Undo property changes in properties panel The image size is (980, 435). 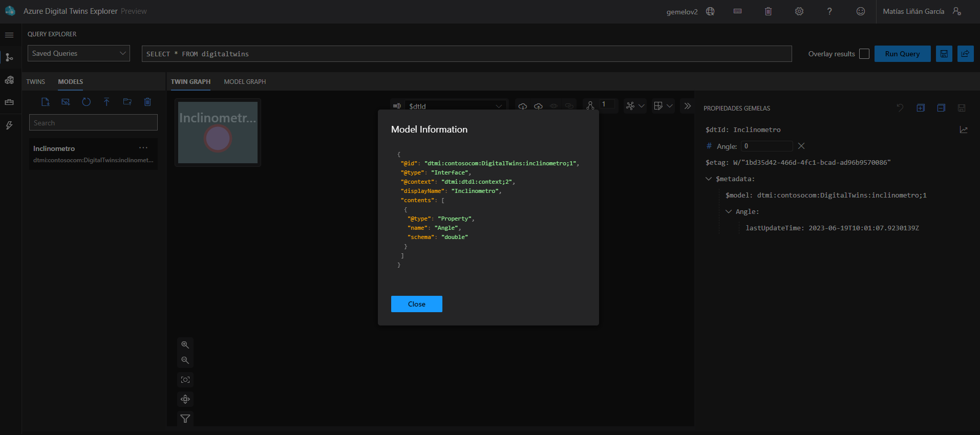(x=900, y=108)
